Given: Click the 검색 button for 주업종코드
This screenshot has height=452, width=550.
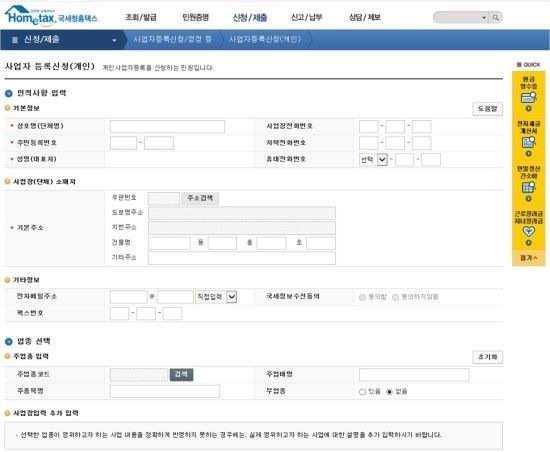Looking at the screenshot, I should click(181, 375).
